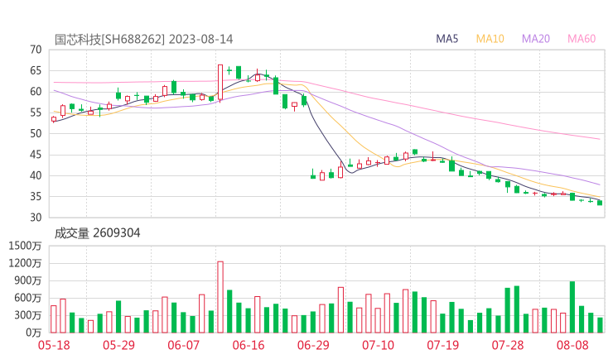This screenshot has width=613, height=364.
Task: Click the 60 price axis label
Action: [36, 92]
